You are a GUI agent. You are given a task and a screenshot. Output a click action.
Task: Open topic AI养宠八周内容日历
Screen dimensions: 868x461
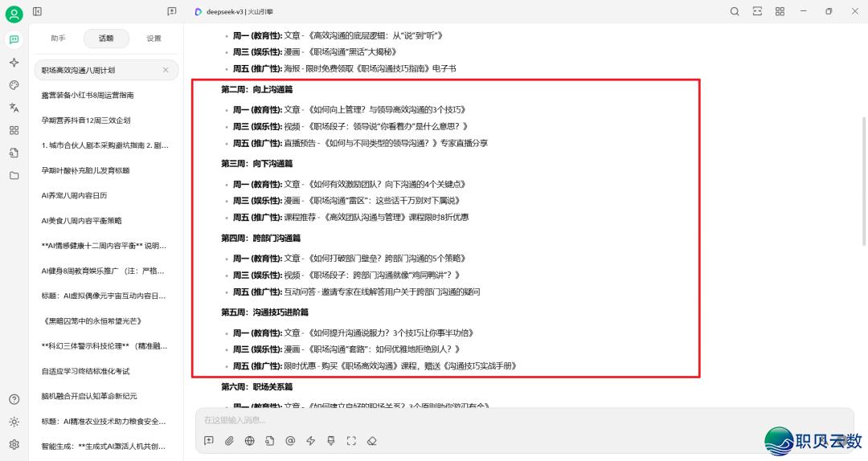click(106, 195)
